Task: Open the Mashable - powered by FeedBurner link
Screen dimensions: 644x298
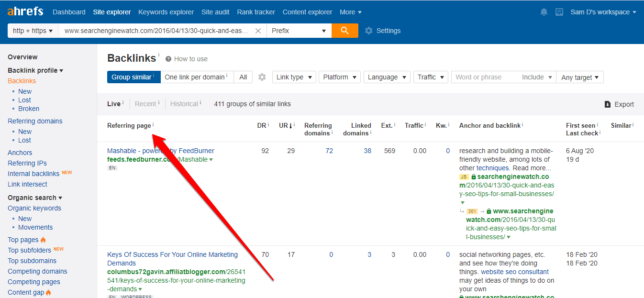Action: [x=161, y=151]
